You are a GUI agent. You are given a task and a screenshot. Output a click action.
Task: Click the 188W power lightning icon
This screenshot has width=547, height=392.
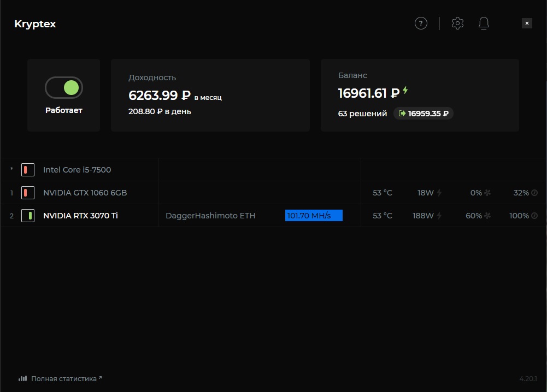point(439,216)
